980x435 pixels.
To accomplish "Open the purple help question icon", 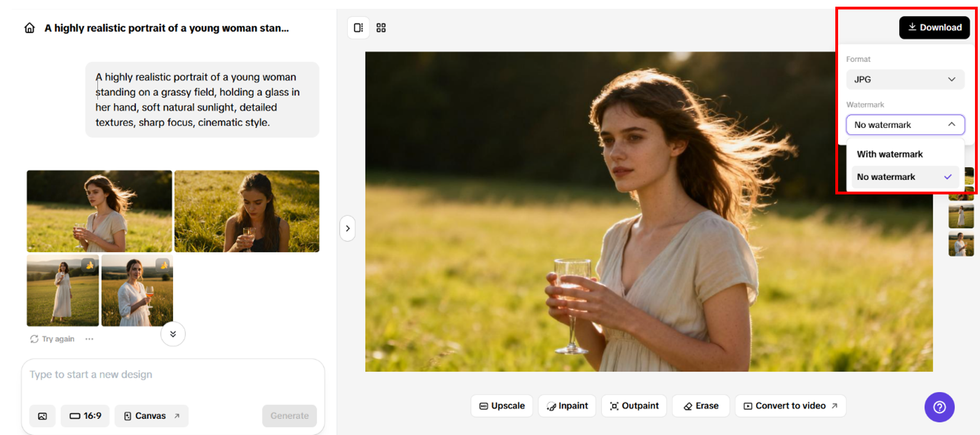I will [x=939, y=407].
